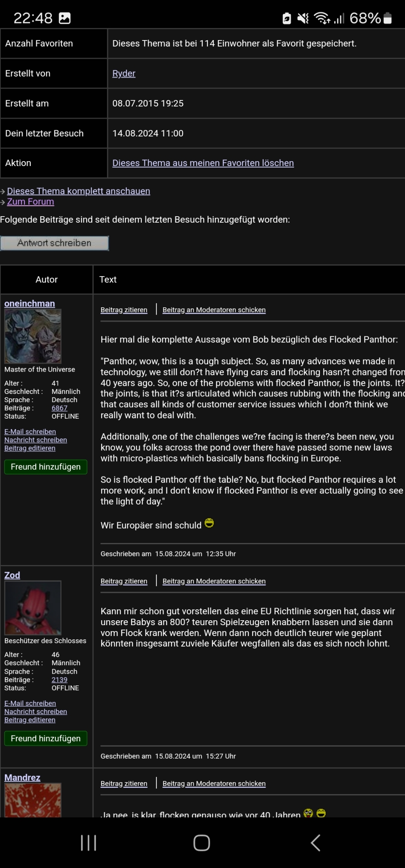Select the 'Master of the Universe' rank text
Viewport: 405px width, 868px height.
pyautogui.click(x=40, y=369)
